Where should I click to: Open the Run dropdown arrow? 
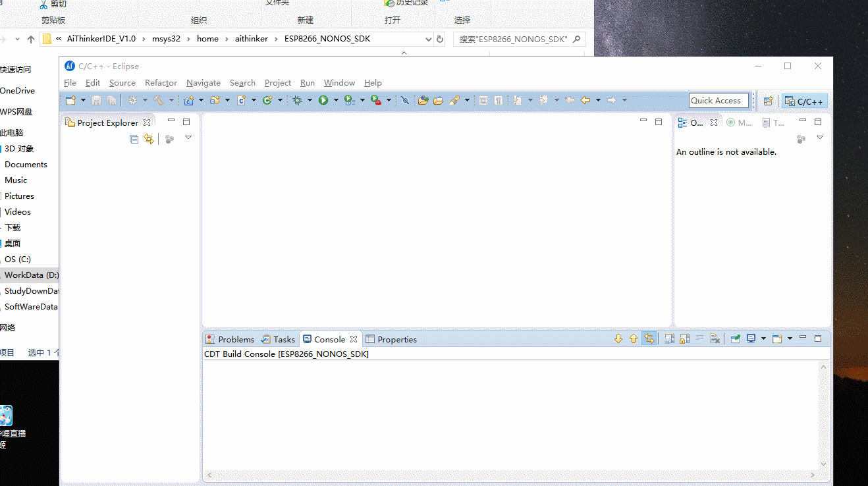336,100
